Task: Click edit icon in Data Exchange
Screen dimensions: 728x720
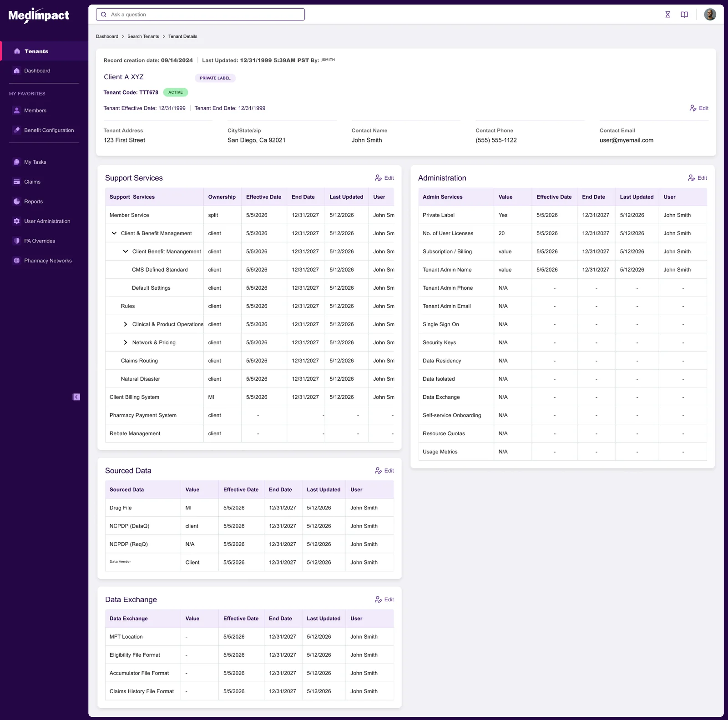Action: click(x=378, y=599)
